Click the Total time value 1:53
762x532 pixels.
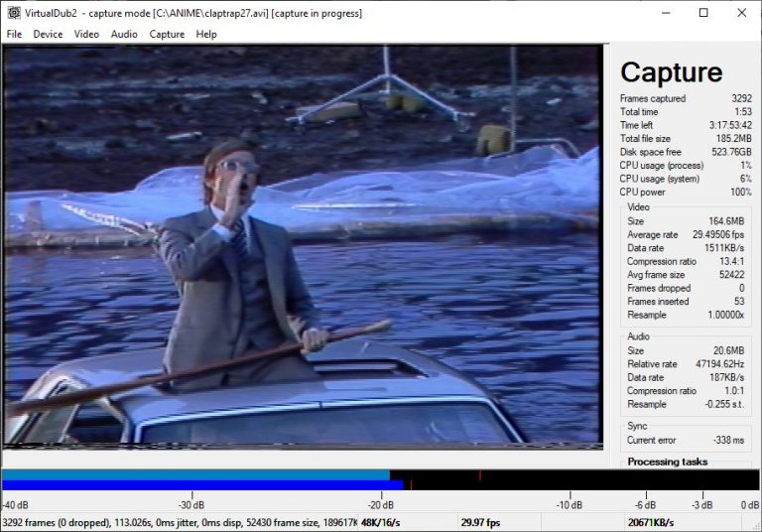[743, 111]
